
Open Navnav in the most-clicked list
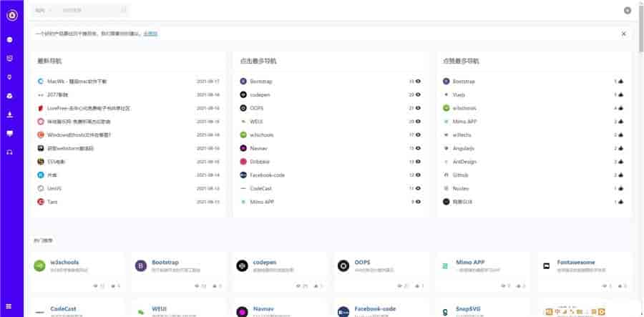click(x=259, y=148)
